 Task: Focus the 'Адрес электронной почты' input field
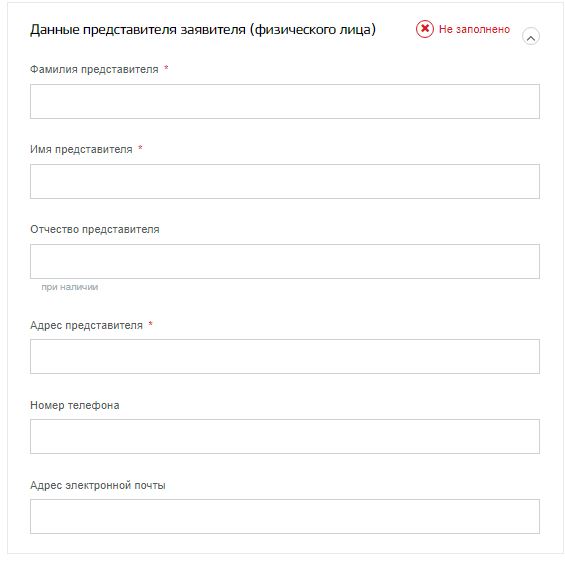tap(285, 516)
